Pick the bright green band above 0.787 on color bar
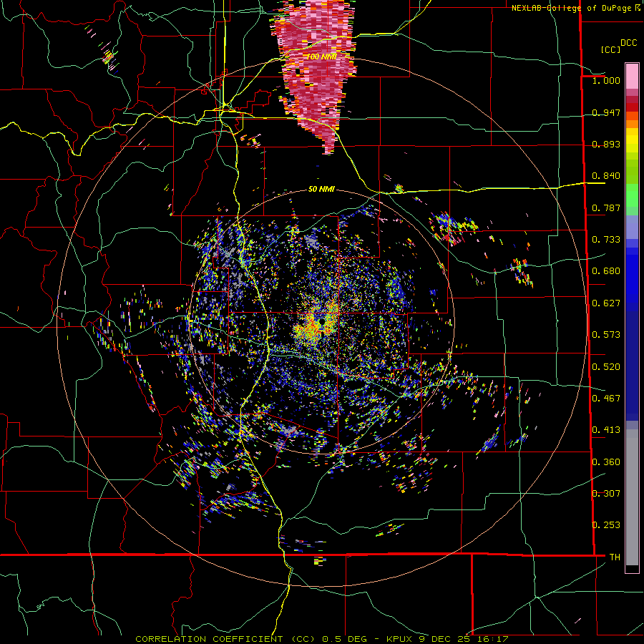 (x=632, y=195)
